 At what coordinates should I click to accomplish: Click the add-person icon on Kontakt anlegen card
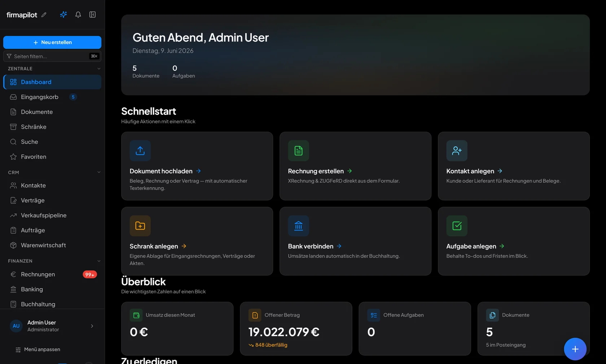pos(457,151)
